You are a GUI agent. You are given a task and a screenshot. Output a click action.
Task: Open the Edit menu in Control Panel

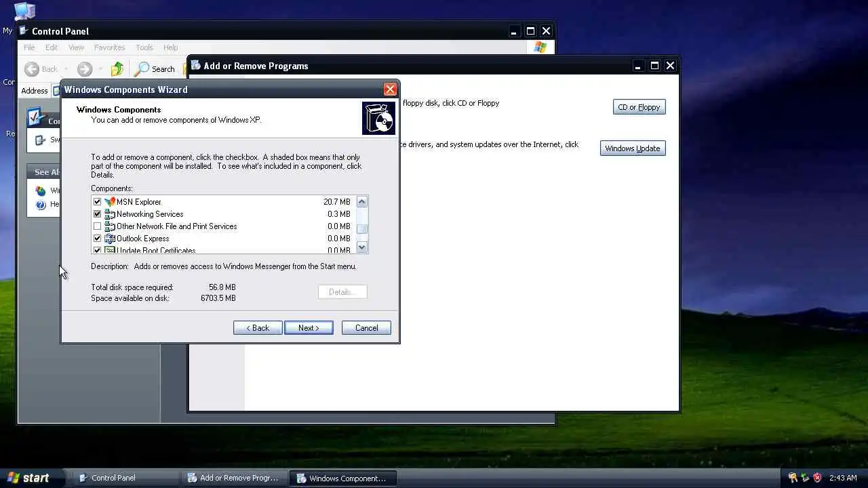pos(52,47)
